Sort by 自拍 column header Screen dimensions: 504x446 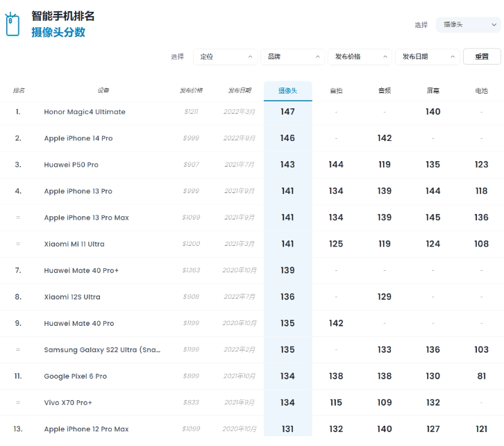336,91
